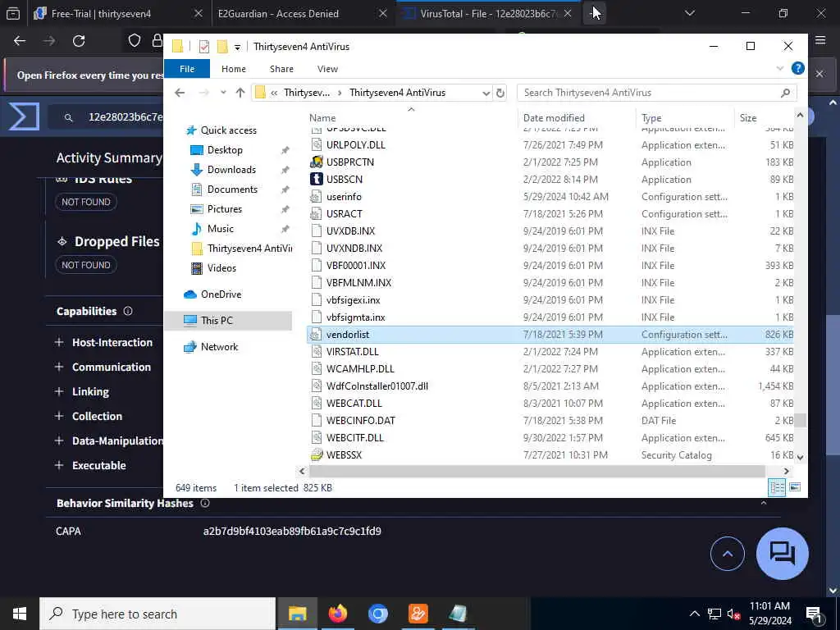Refresh the Explorer folder view
The width and height of the screenshot is (840, 630).
pos(500,93)
